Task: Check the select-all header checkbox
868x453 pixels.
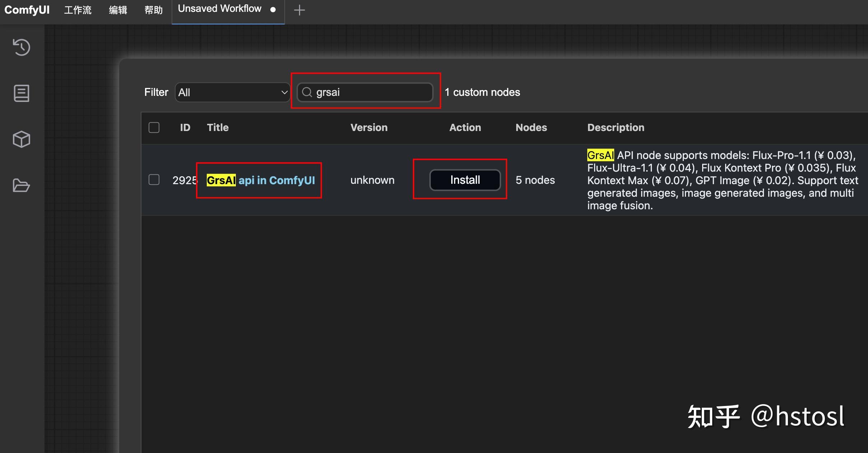Action: (154, 127)
